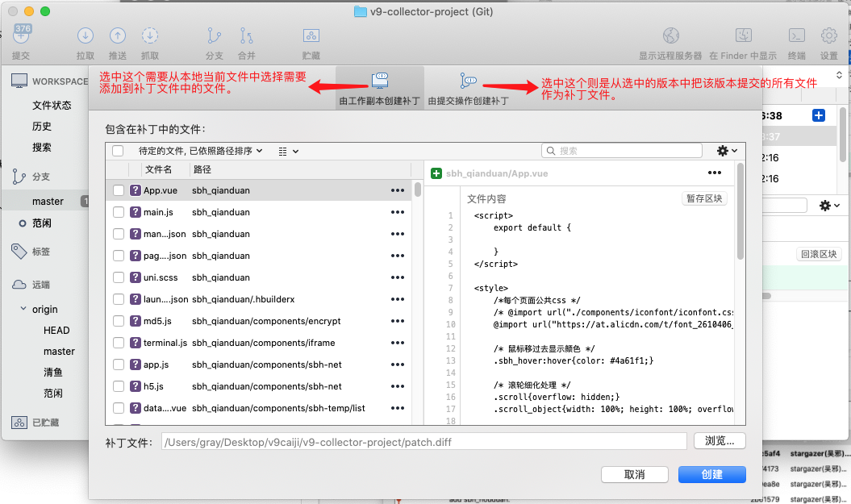Select File Status (文件状态) in sidebar
The image size is (851, 504).
(x=52, y=106)
